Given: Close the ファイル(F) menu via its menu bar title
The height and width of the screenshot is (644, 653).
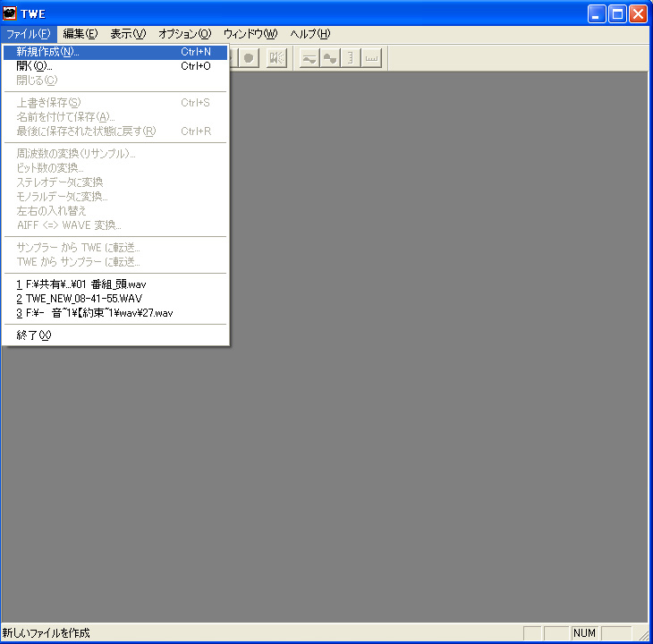Looking at the screenshot, I should (x=29, y=34).
